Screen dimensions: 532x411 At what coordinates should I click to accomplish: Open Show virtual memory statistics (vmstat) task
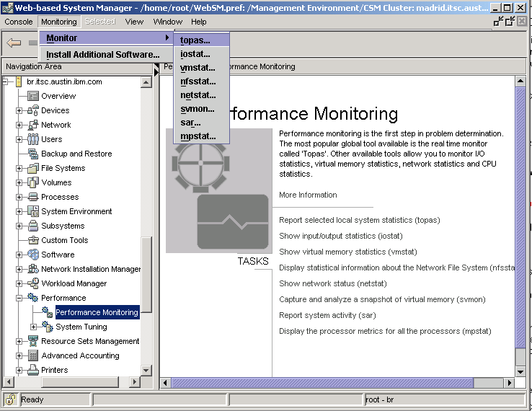(x=347, y=252)
